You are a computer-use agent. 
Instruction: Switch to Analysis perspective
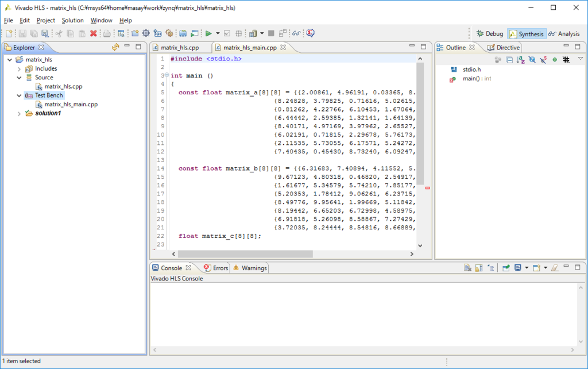[x=564, y=34]
